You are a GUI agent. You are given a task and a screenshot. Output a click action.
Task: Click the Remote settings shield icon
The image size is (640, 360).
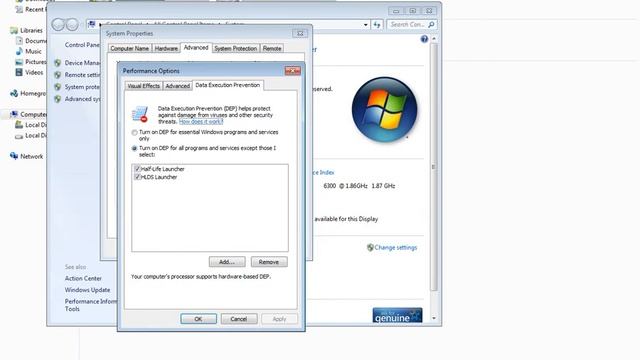tap(58, 75)
